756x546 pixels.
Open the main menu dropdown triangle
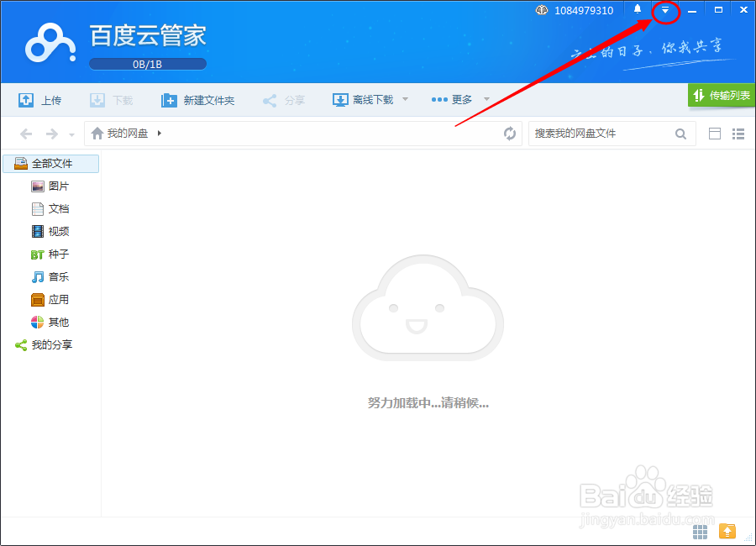pos(665,10)
